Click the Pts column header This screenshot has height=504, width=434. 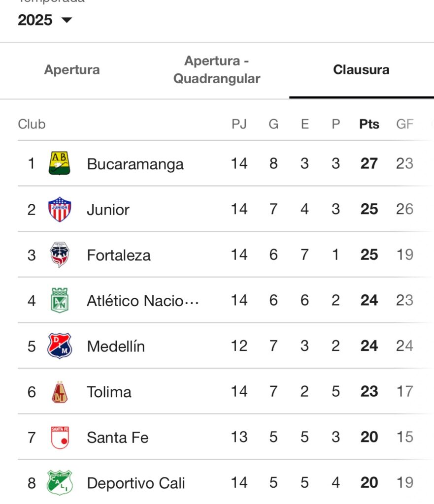coord(369,124)
